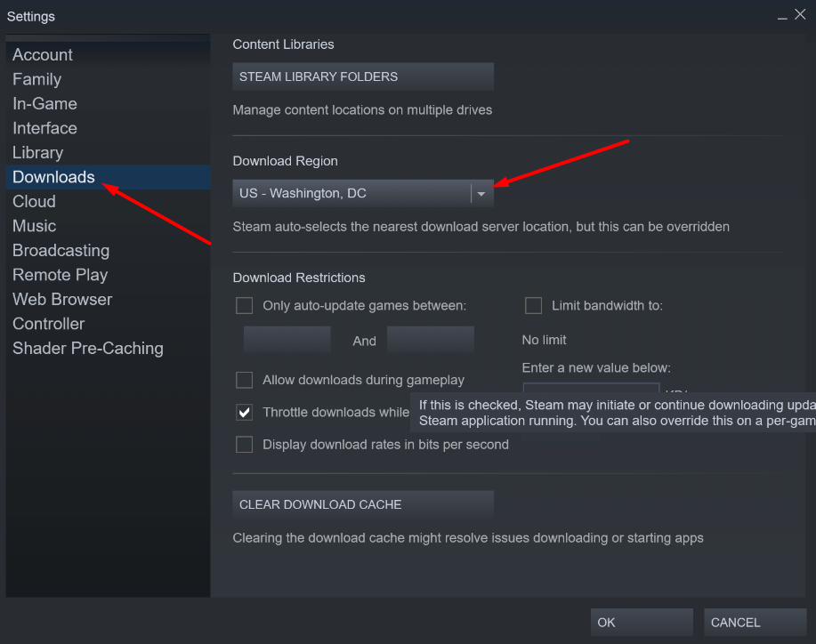Click the Content Libraries heading
The height and width of the screenshot is (644, 816).
[x=283, y=44]
